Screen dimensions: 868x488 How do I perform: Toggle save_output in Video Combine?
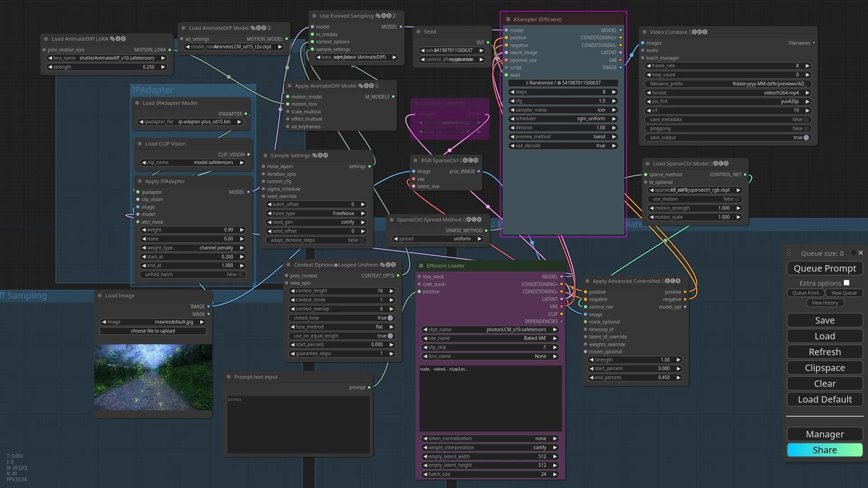pos(727,138)
